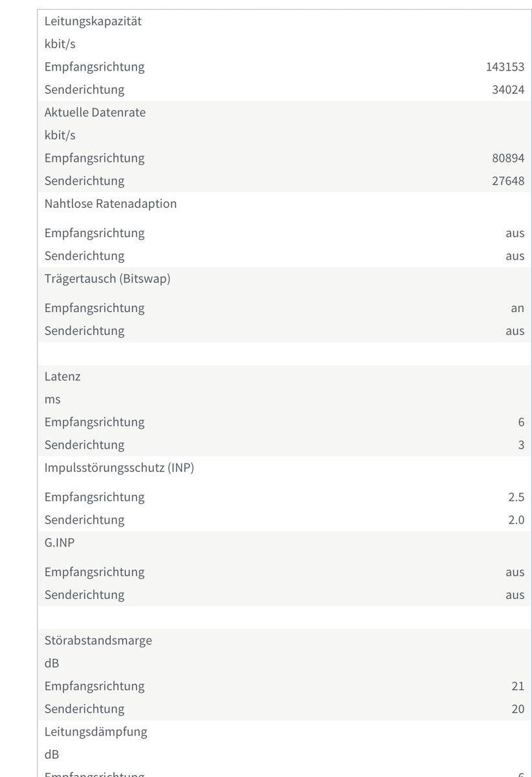
Task: Select Bitswap receive value 'an'
Action: 517,308
